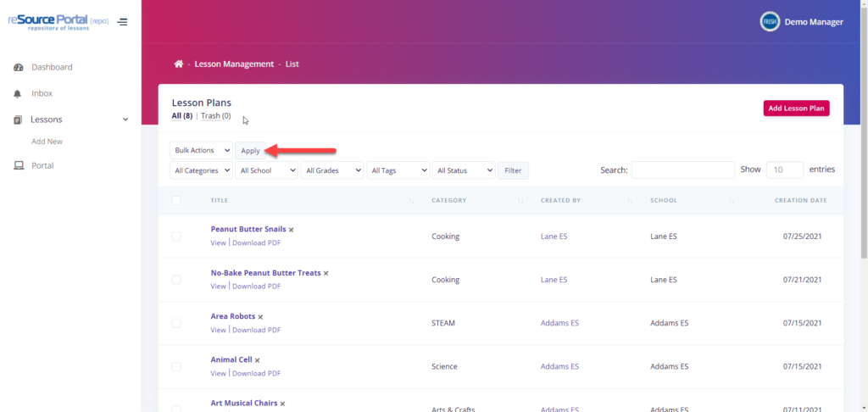This screenshot has height=412, width=868.
Task: Check the Animal Cell row checkbox
Action: click(x=176, y=366)
